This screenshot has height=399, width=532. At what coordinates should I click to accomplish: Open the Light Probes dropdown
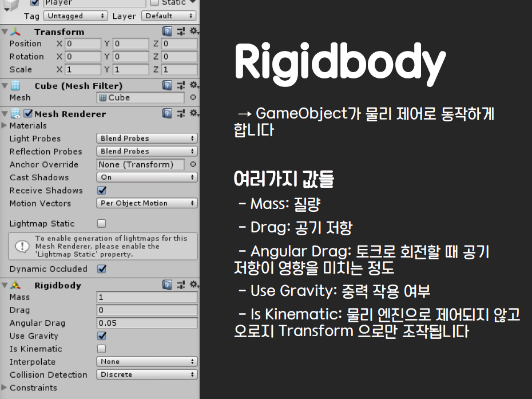pos(147,138)
